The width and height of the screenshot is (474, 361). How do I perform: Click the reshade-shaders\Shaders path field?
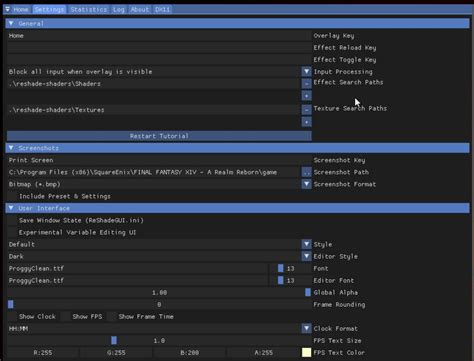154,83
